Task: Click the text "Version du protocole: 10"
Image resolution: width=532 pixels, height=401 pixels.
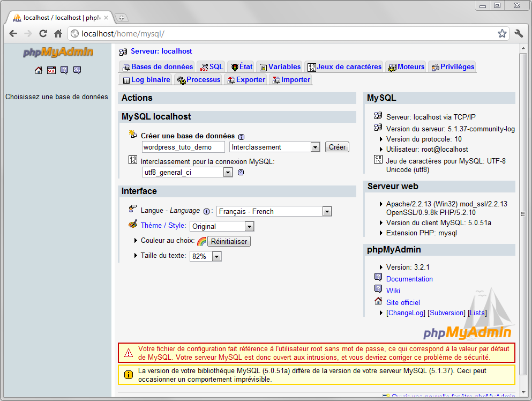Action: (x=424, y=139)
